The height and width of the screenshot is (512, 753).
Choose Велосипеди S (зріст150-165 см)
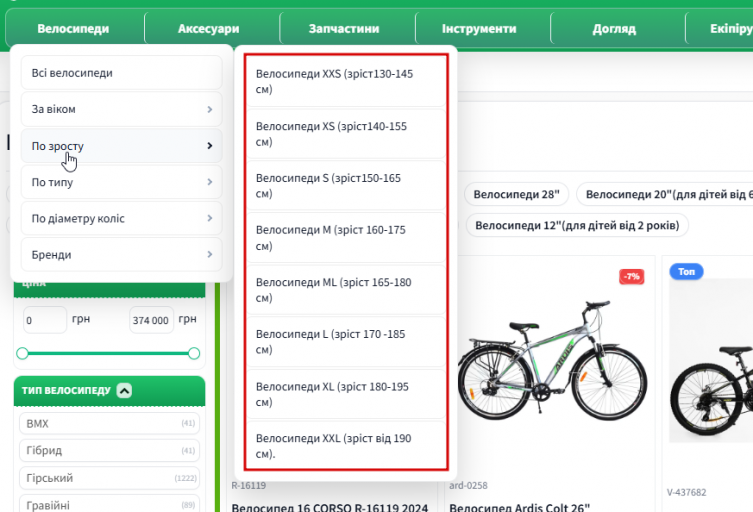coord(346,185)
